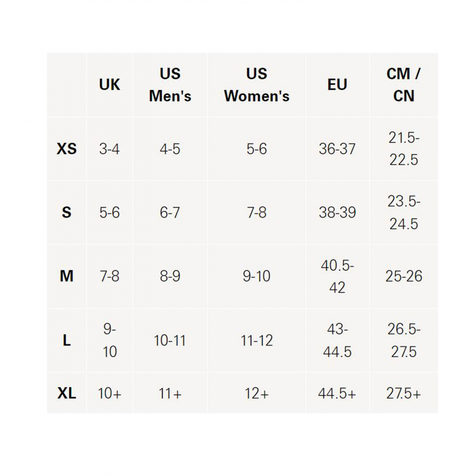
Task: Select the L size row label
Action: click(67, 340)
